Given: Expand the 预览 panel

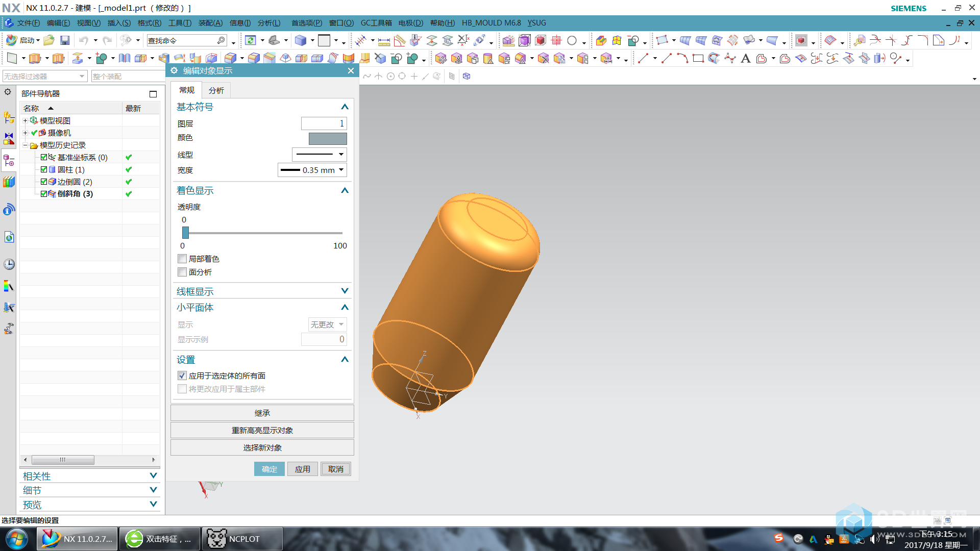Looking at the screenshot, I should pyautogui.click(x=153, y=504).
